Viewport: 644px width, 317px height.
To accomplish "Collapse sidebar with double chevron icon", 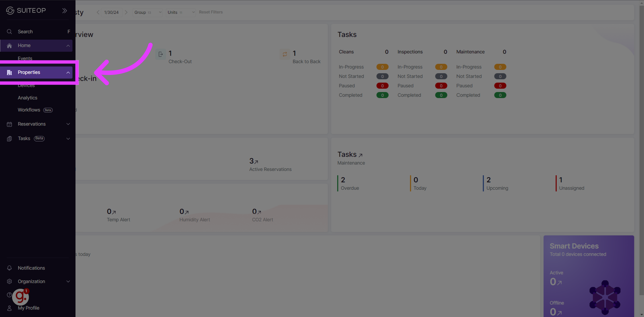I will point(64,11).
